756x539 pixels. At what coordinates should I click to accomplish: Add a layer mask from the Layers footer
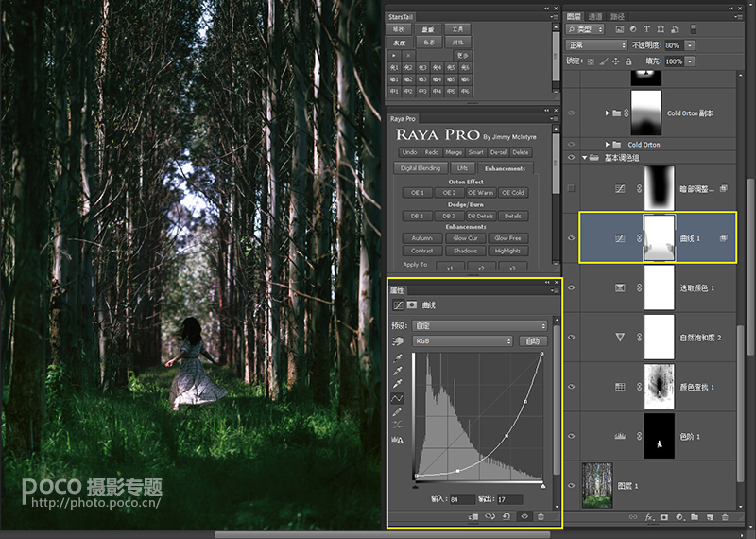(664, 517)
